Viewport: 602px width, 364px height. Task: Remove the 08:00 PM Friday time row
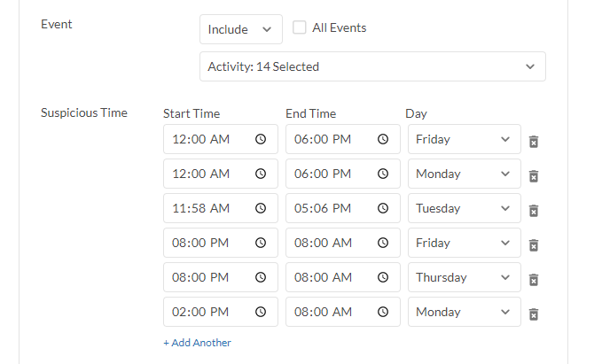[x=534, y=244]
